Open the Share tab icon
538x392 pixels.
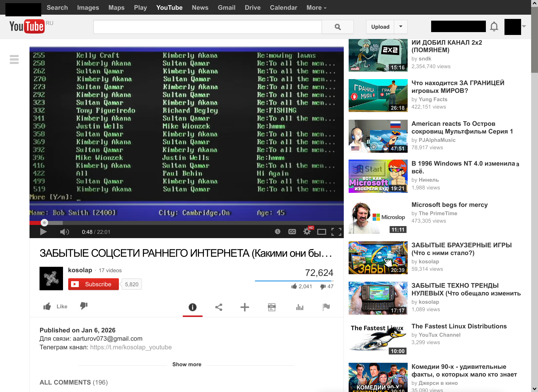(219, 307)
